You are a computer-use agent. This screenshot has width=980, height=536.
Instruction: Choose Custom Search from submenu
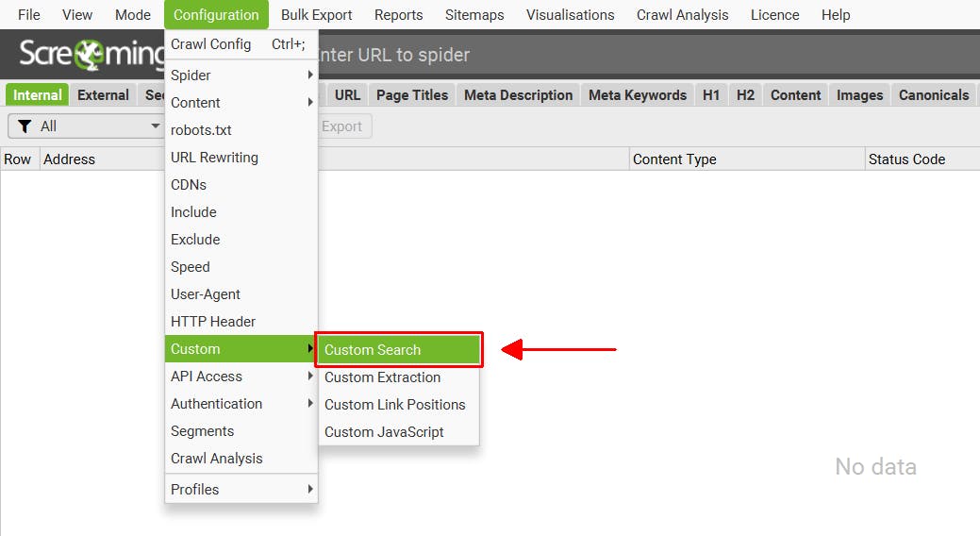click(x=399, y=350)
